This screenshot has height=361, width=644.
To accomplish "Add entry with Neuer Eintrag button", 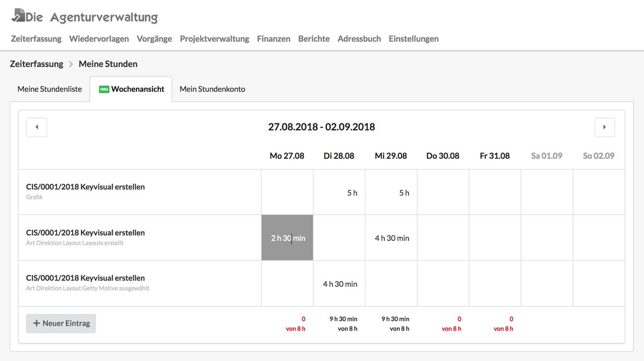I will [x=61, y=323].
